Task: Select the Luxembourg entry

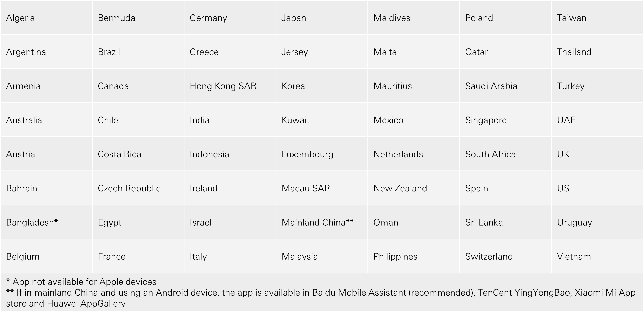Action: pos(322,154)
